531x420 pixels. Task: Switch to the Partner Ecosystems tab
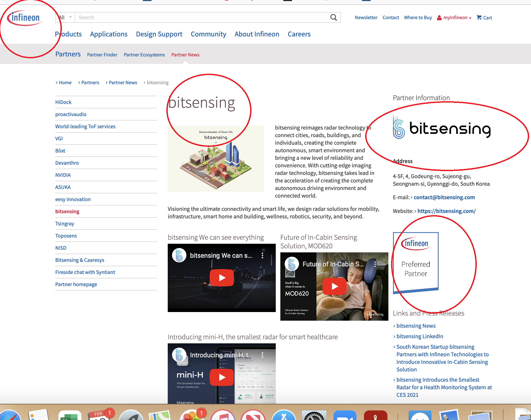(144, 55)
